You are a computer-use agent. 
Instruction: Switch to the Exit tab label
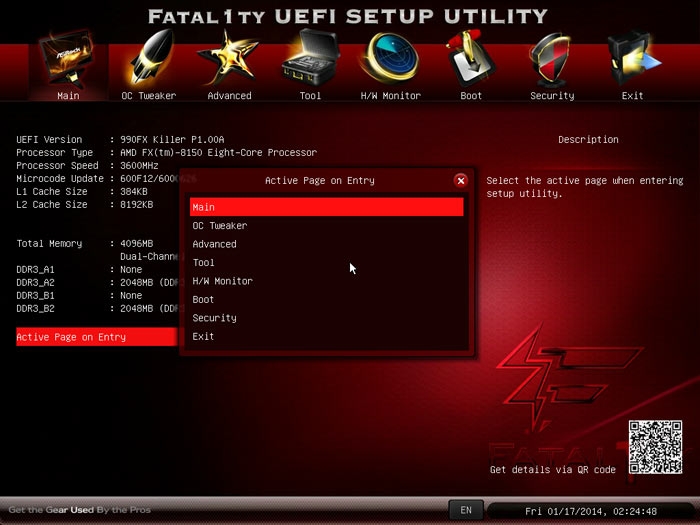(633, 96)
